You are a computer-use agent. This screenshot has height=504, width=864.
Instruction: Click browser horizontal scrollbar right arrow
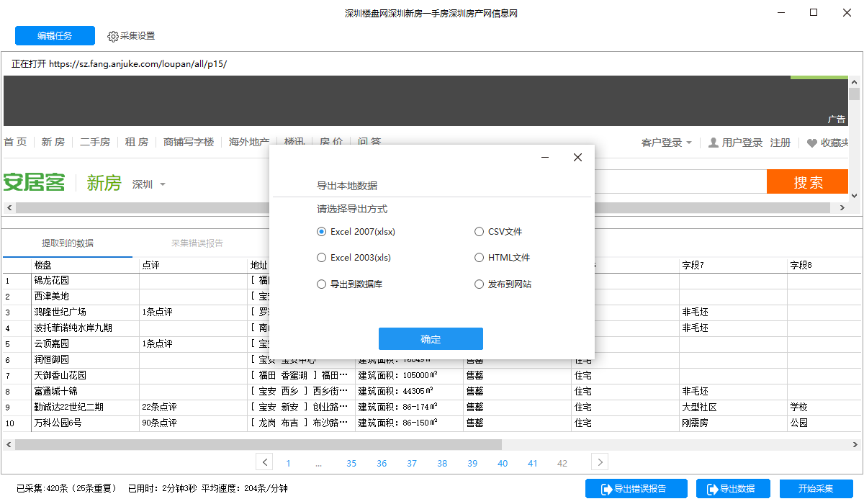[x=844, y=207]
